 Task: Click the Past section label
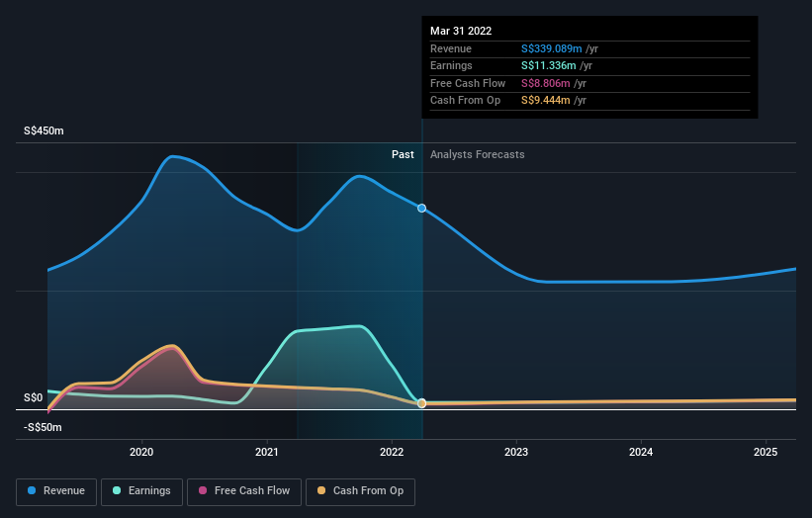tap(403, 154)
